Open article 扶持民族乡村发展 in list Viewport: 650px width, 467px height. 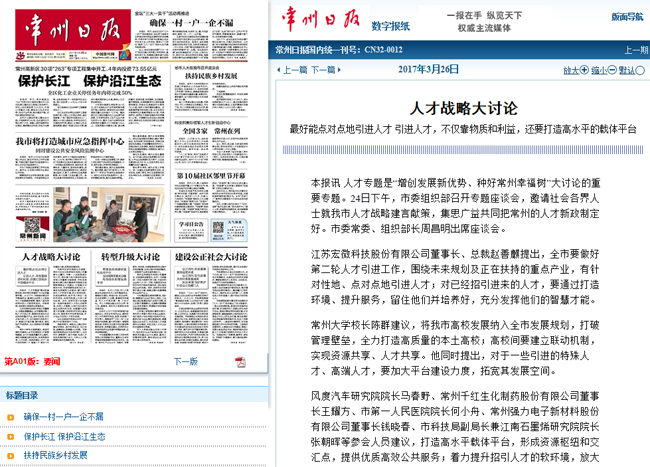coord(56,455)
